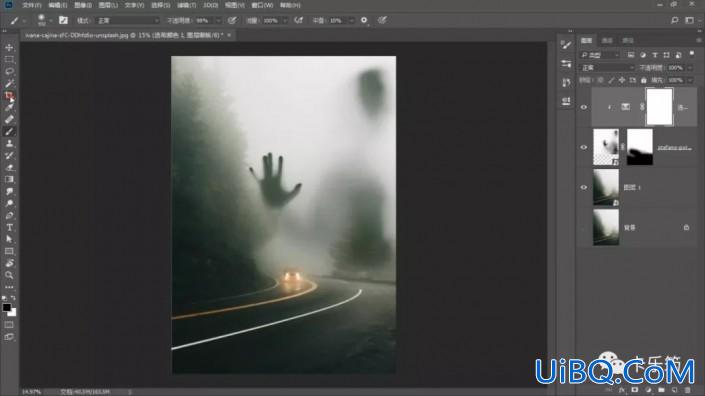Open the brush settings panel toggle
This screenshot has width=705, height=396.
63,20
